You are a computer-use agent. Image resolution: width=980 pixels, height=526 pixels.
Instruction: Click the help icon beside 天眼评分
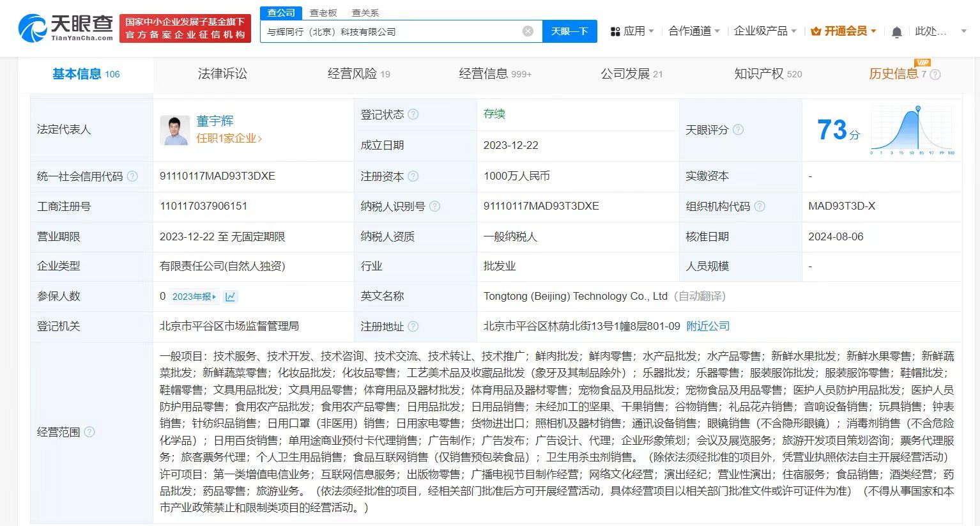click(x=738, y=130)
